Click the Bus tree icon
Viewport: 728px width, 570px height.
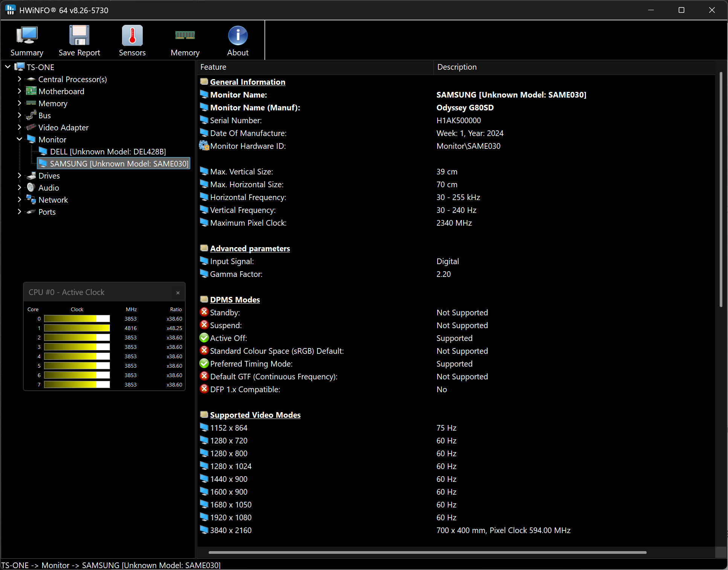point(31,115)
